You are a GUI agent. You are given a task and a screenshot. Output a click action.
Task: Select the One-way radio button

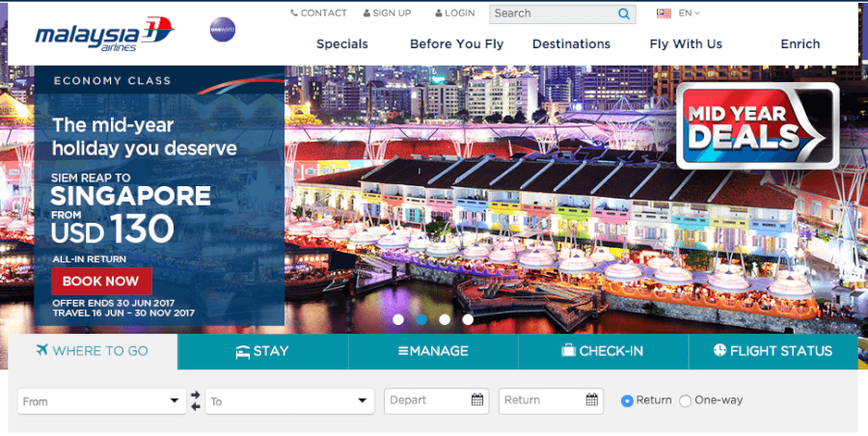[x=686, y=400]
